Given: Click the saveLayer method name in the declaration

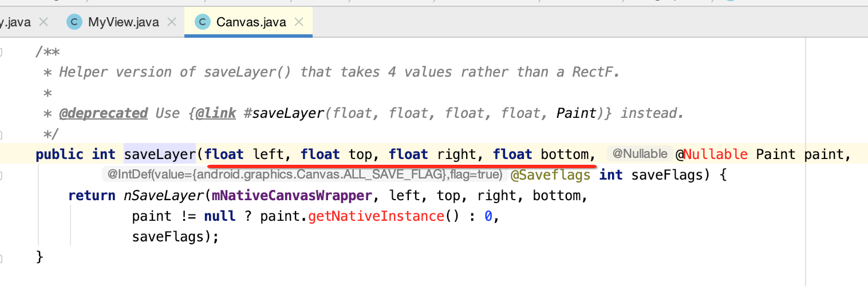Looking at the screenshot, I should 160,154.
